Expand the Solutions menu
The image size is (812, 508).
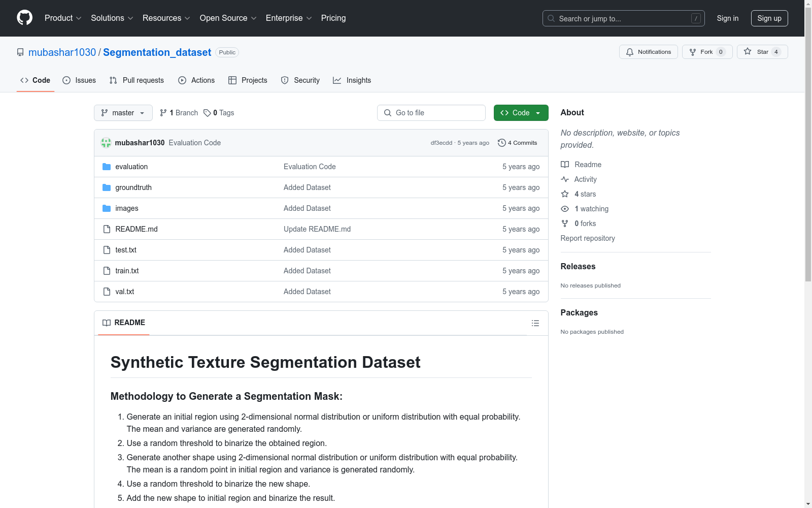tap(112, 18)
